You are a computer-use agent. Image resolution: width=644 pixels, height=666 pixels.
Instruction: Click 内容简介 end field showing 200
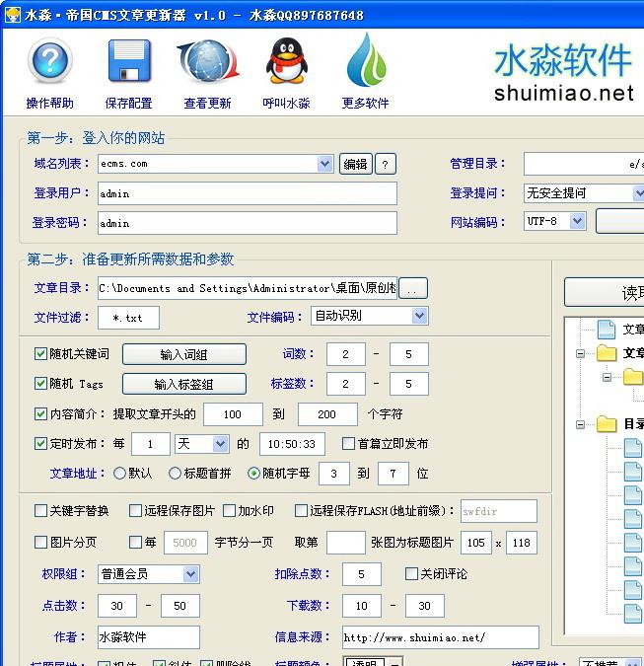(327, 414)
